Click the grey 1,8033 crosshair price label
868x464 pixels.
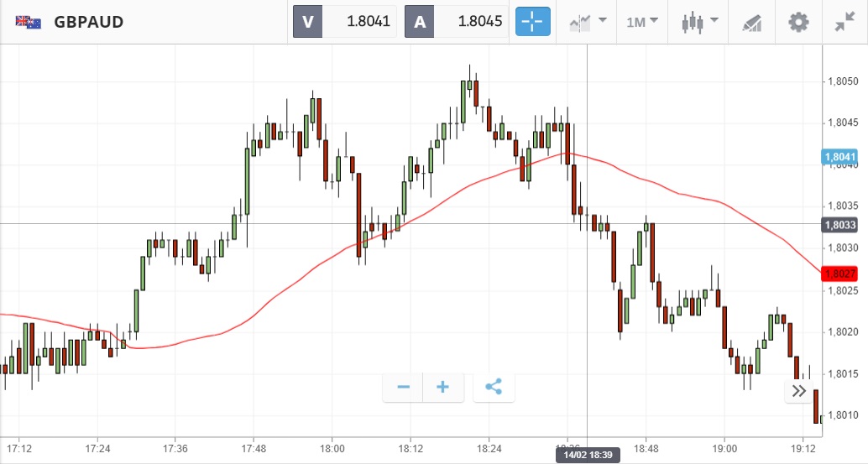pos(839,224)
